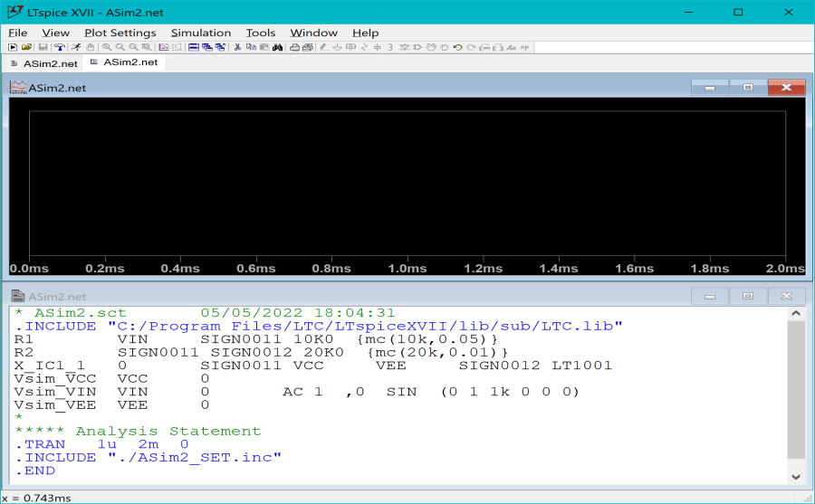
Task: Select the Inductor component icon
Action: 391,47
